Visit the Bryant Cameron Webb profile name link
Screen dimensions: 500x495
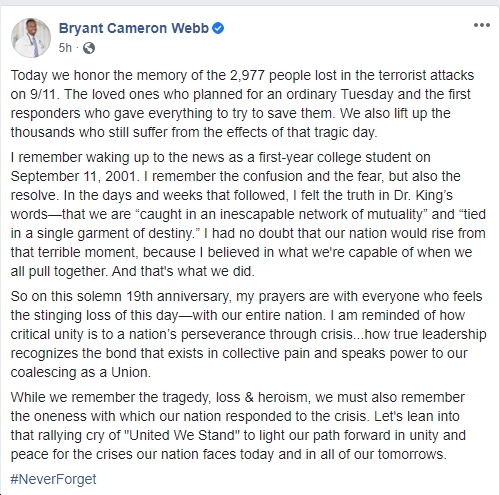tap(133, 28)
